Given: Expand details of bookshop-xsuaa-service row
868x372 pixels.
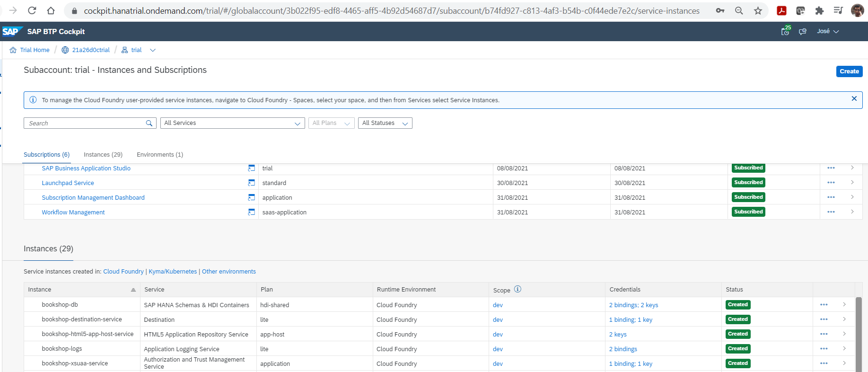Looking at the screenshot, I should [844, 363].
